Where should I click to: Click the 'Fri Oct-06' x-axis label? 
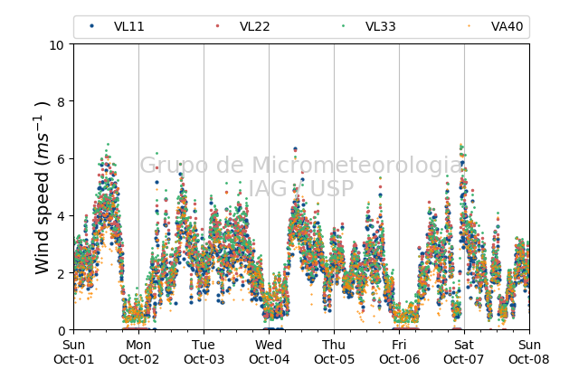[x=399, y=352]
